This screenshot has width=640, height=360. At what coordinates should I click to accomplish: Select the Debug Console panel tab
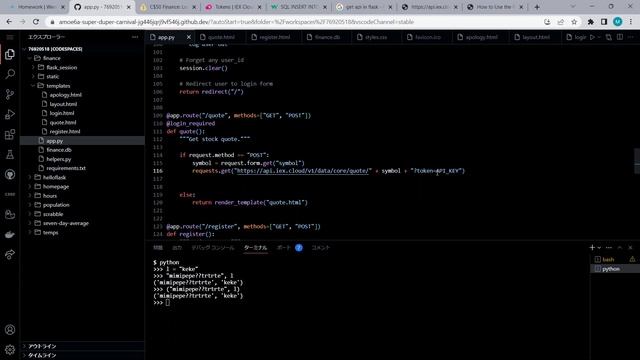click(x=213, y=247)
